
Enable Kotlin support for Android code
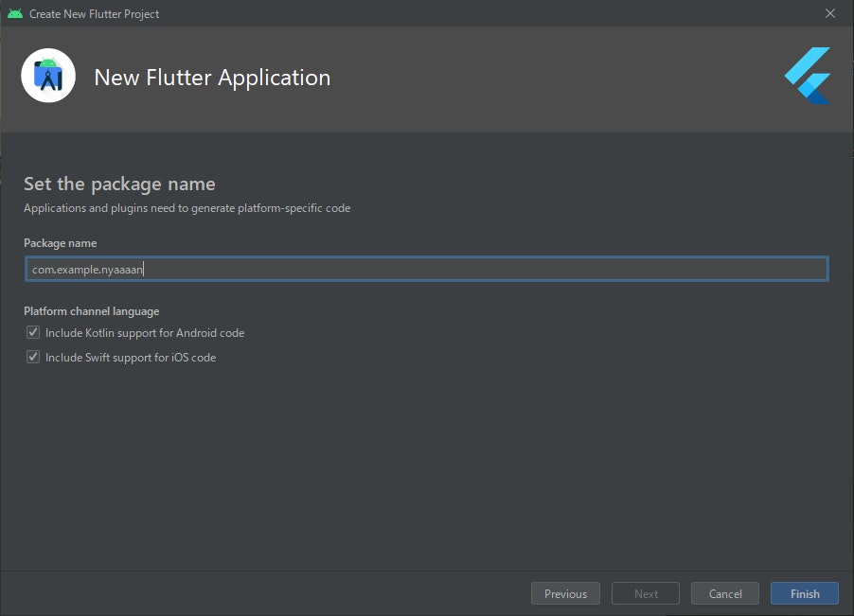coord(32,332)
